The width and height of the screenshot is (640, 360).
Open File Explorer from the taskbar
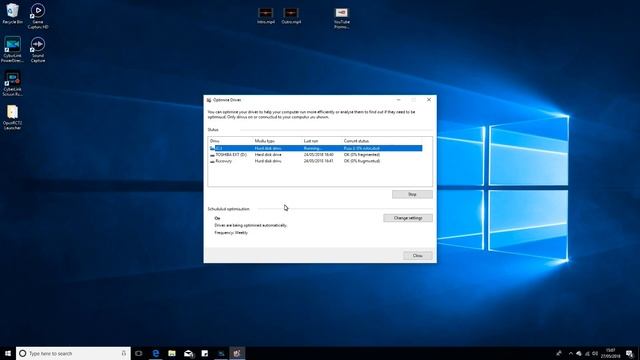172,353
